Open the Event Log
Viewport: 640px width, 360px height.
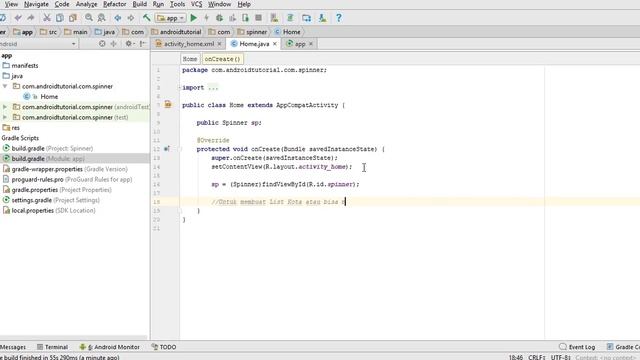pos(577,347)
